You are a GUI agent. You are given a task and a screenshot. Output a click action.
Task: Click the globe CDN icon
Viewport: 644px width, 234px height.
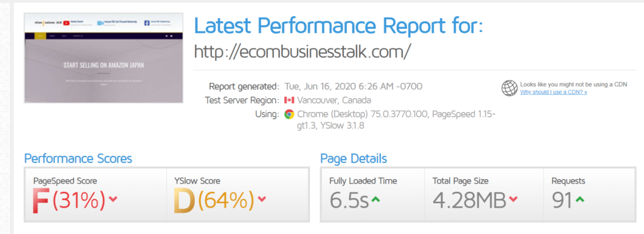click(509, 88)
